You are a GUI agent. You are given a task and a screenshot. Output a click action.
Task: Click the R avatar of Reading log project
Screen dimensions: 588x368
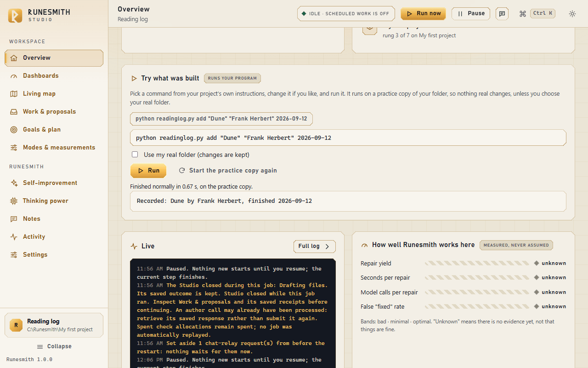point(16,325)
